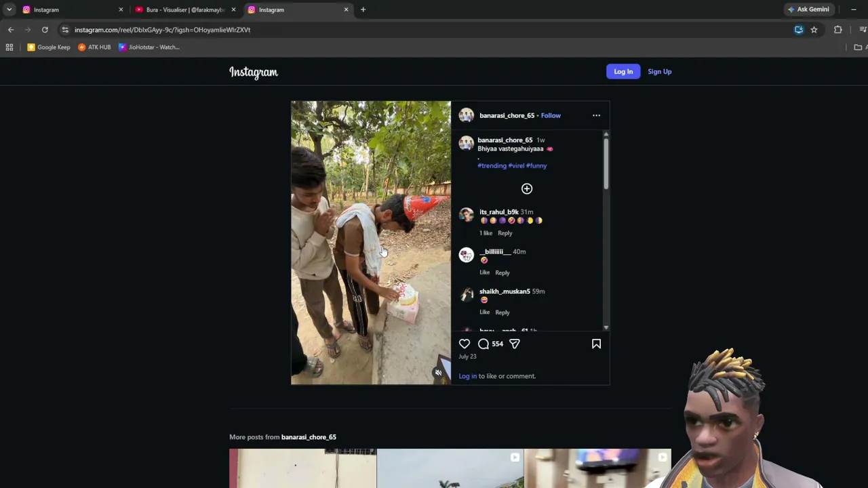Click the Sign Up link

[x=660, y=72]
